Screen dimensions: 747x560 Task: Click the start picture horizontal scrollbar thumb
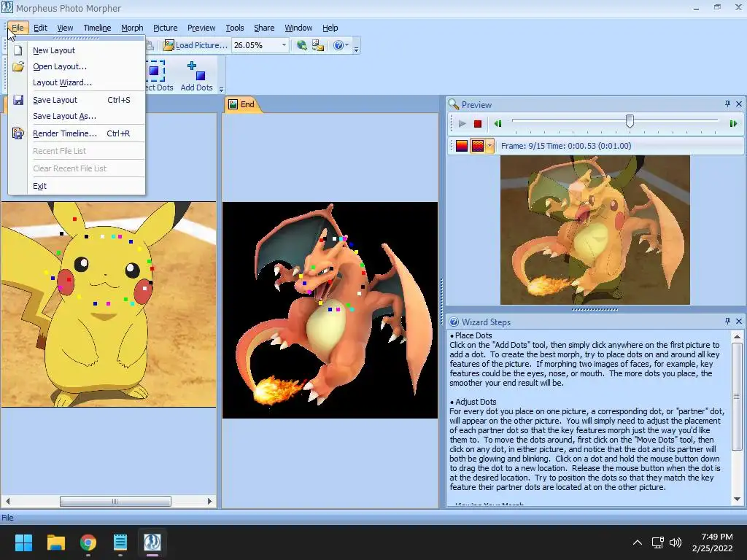[x=115, y=501]
